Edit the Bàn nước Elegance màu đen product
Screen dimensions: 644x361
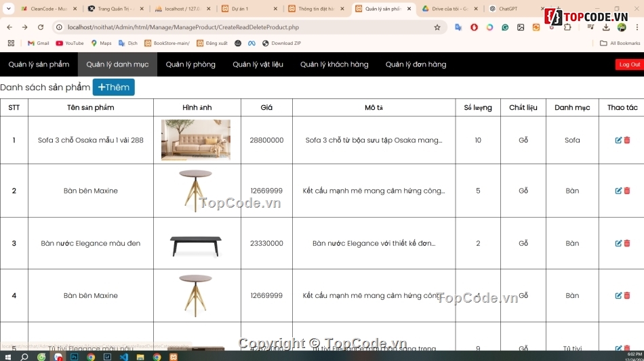[x=618, y=244]
